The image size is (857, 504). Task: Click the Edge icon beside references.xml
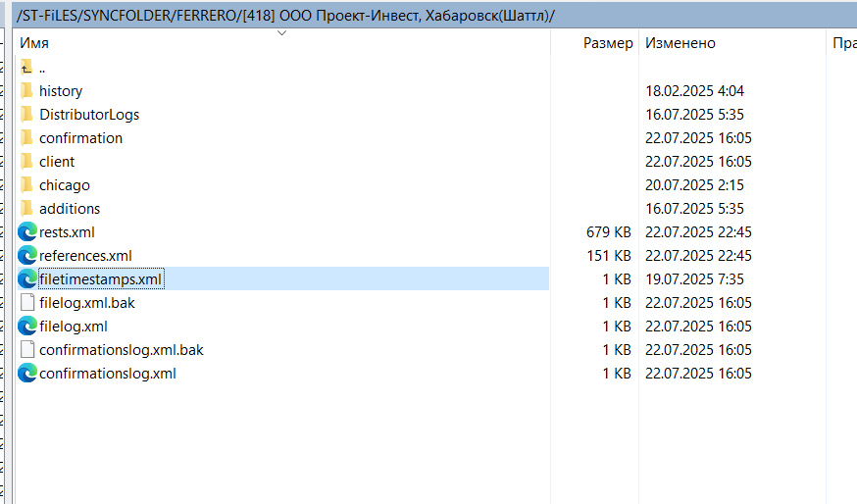[27, 255]
